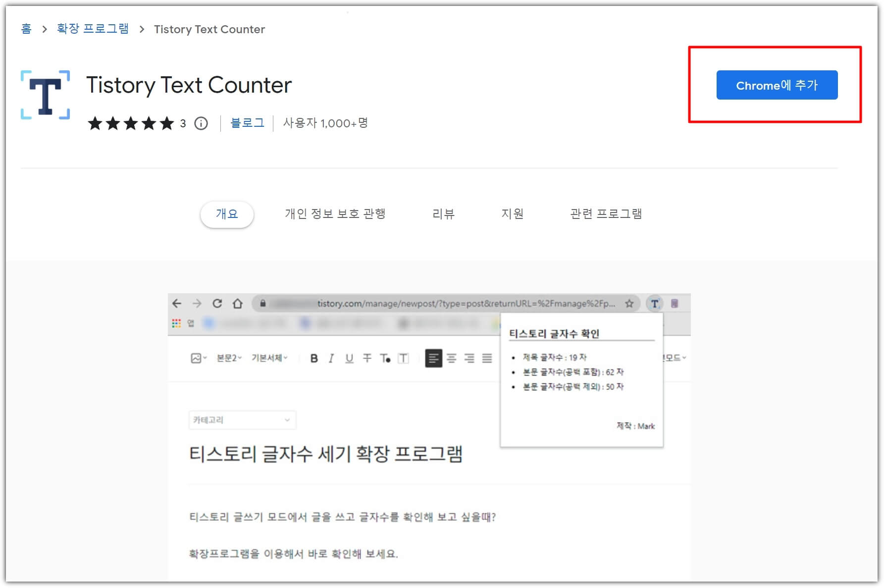Select the center alignment icon
884x588 pixels.
pyautogui.click(x=452, y=358)
